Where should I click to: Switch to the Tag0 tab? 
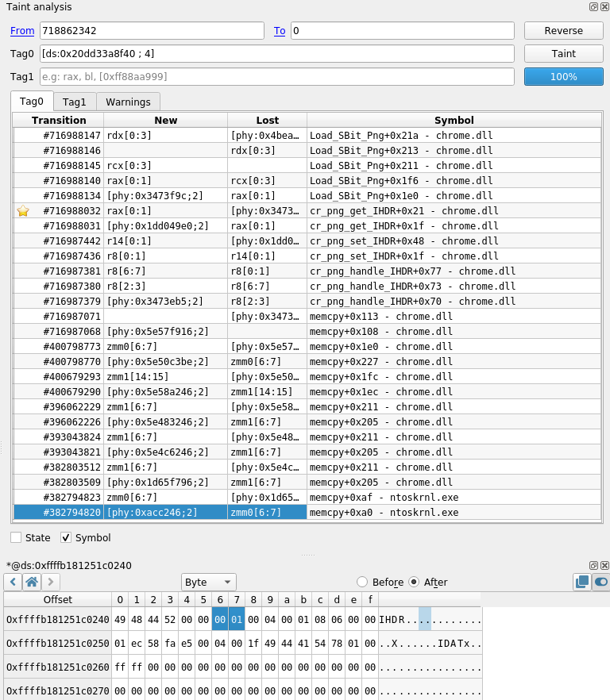point(32,102)
